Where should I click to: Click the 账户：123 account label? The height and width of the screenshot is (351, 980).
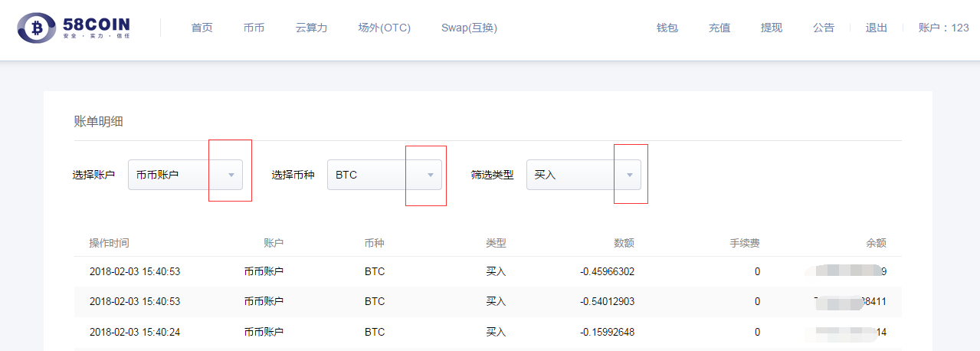point(943,28)
